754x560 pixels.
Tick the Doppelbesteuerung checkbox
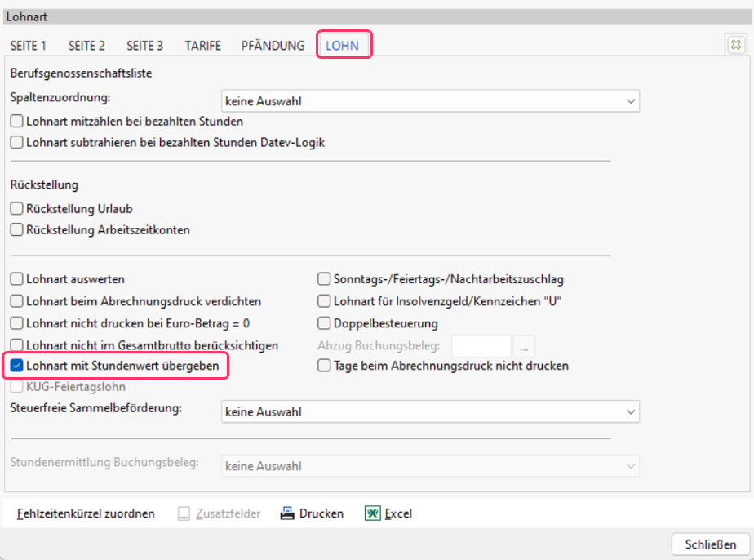pos(324,323)
